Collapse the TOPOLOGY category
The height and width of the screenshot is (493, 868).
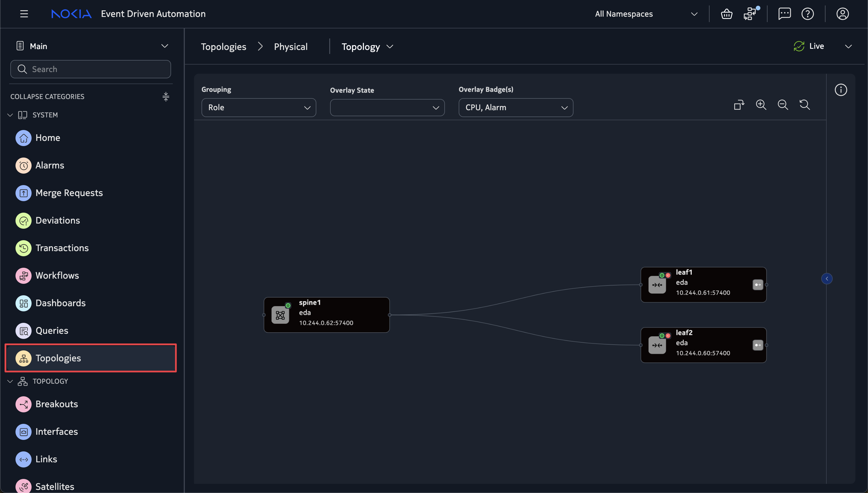(10, 381)
